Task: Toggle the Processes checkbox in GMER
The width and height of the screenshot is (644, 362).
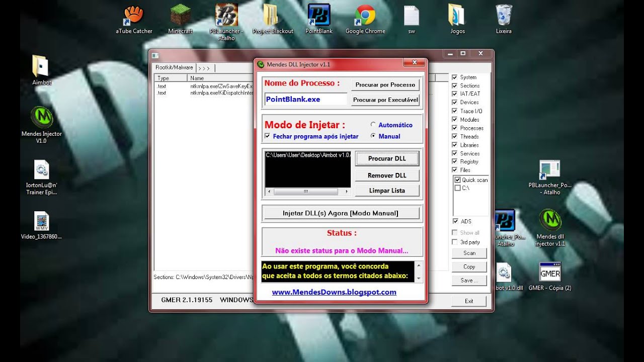Action: point(455,128)
